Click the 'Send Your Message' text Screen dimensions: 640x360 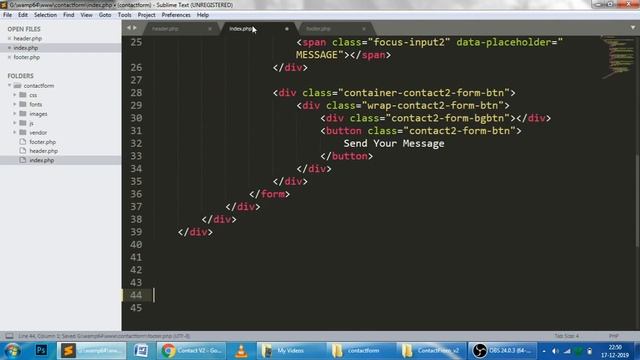[394, 143]
